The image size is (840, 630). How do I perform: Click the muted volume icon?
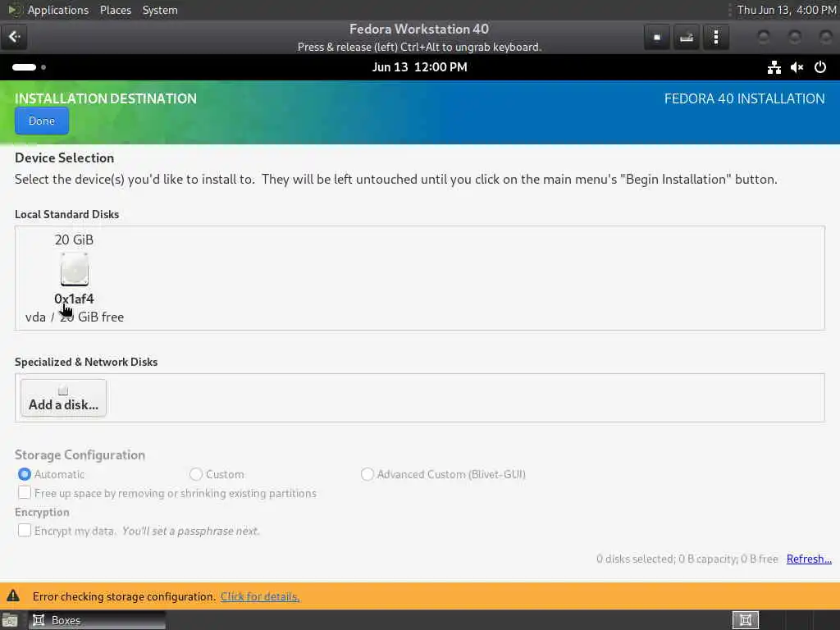[x=797, y=67]
